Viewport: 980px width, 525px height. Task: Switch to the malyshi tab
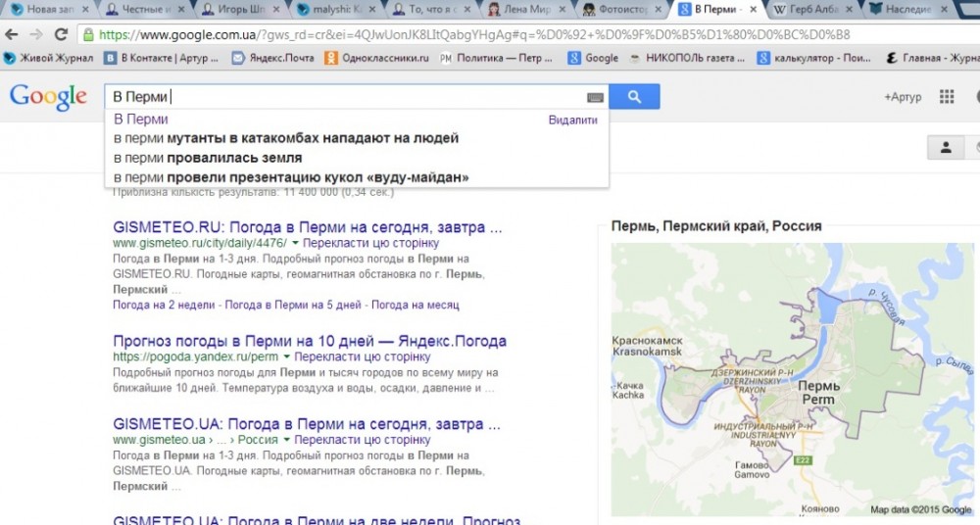pyautogui.click(x=336, y=10)
